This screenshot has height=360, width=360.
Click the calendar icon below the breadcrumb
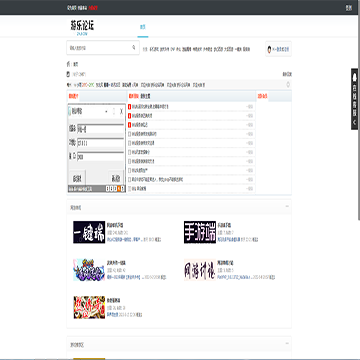[68, 74]
